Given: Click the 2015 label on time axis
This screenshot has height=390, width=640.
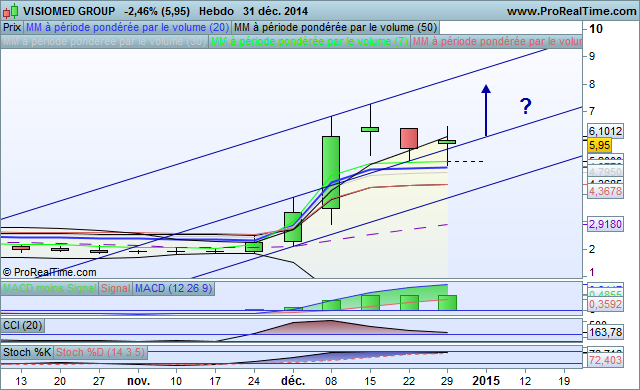Looking at the screenshot, I should (x=486, y=381).
